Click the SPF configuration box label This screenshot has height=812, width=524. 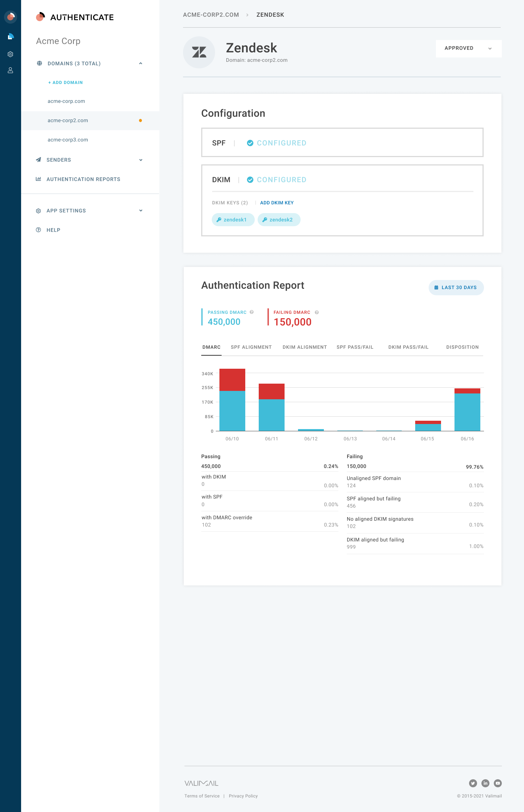pyautogui.click(x=219, y=143)
